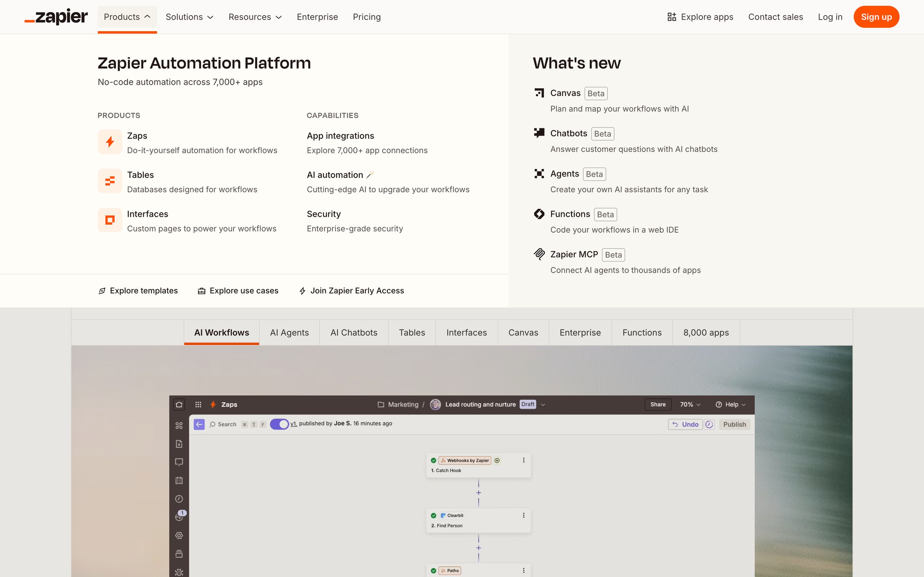Click the Explore apps grid icon

[x=672, y=17]
